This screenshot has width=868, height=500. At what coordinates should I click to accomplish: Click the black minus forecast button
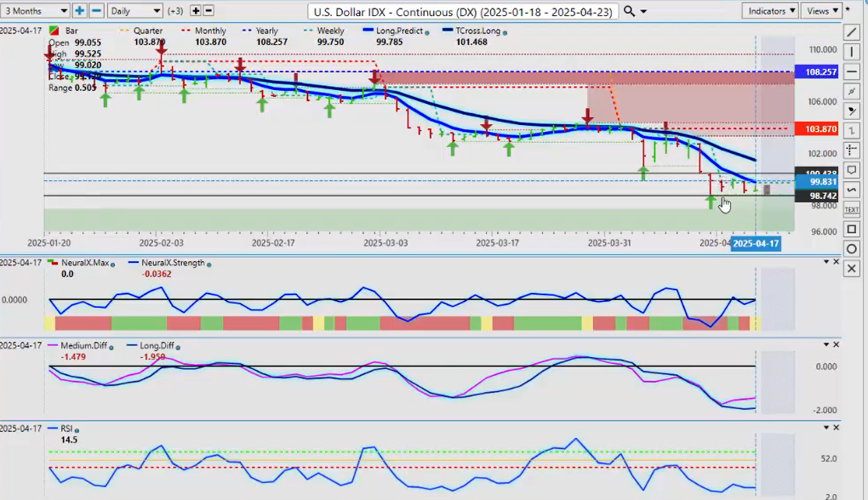pos(209,11)
